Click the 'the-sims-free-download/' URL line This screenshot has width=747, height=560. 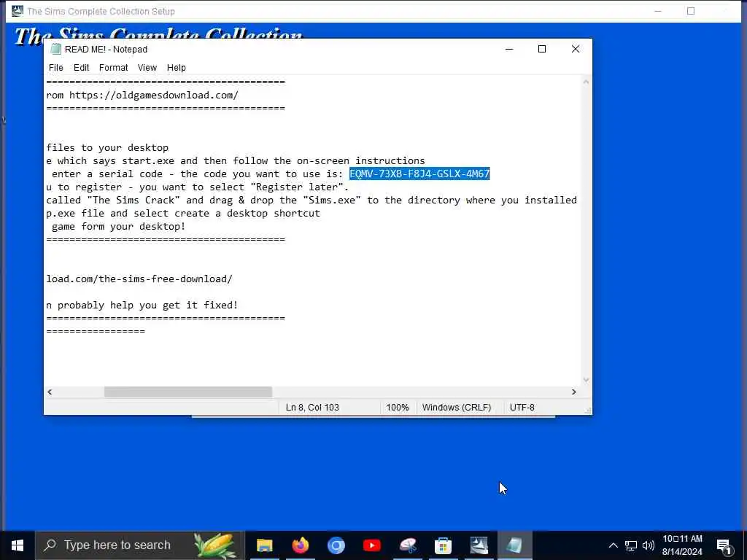pos(139,279)
